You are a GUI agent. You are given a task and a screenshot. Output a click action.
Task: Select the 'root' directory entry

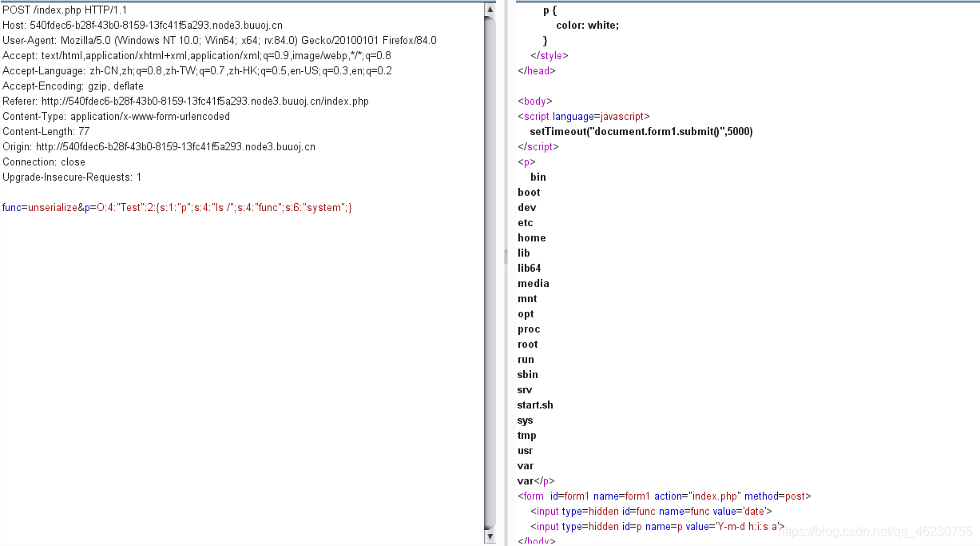[x=528, y=344]
